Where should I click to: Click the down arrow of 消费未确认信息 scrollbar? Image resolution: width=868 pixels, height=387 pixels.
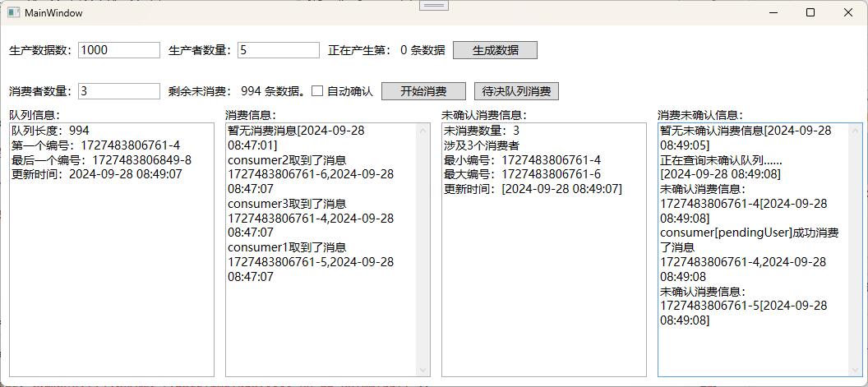click(x=856, y=370)
